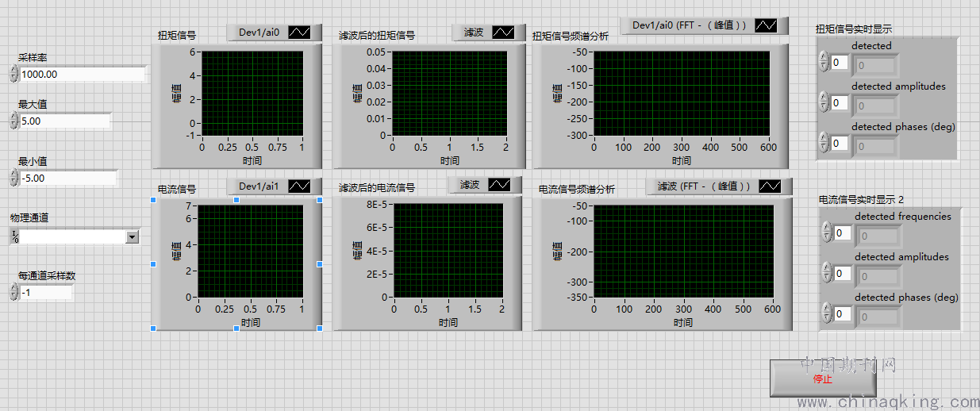Click the 最小值 field showing -5.00

pos(68,178)
